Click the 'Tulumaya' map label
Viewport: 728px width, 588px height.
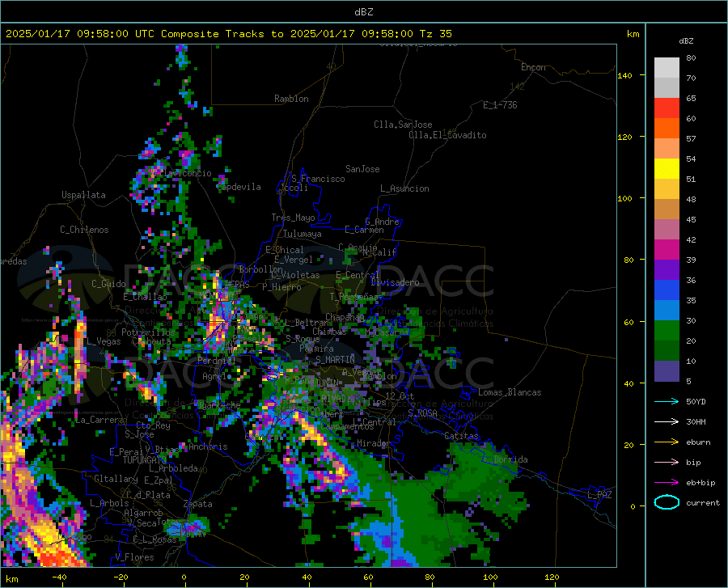[303, 234]
